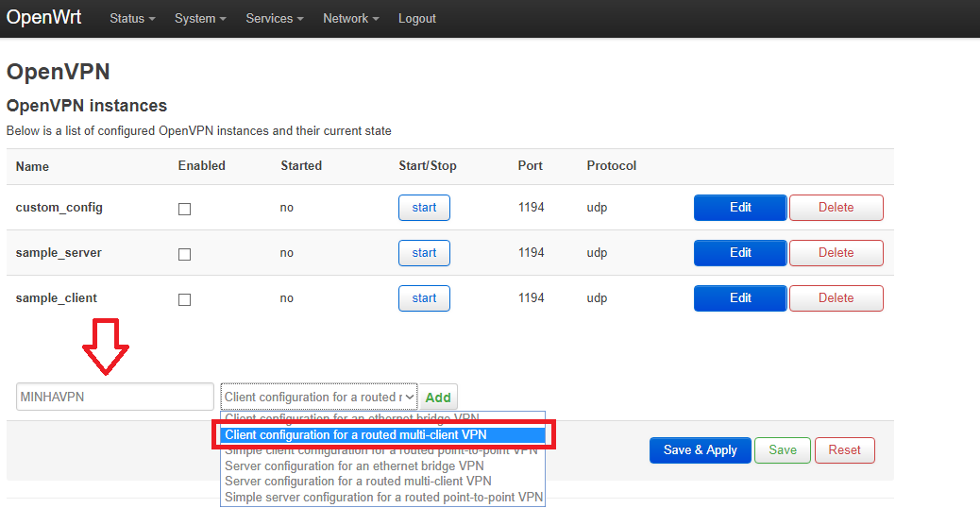The height and width of the screenshot is (508, 980).
Task: Start the custom_config instance
Action: click(x=424, y=208)
